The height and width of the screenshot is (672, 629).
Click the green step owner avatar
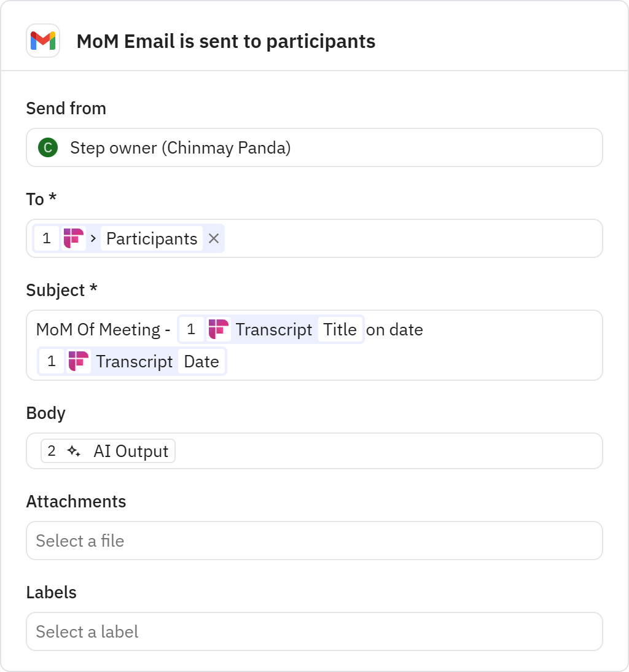[48, 147]
